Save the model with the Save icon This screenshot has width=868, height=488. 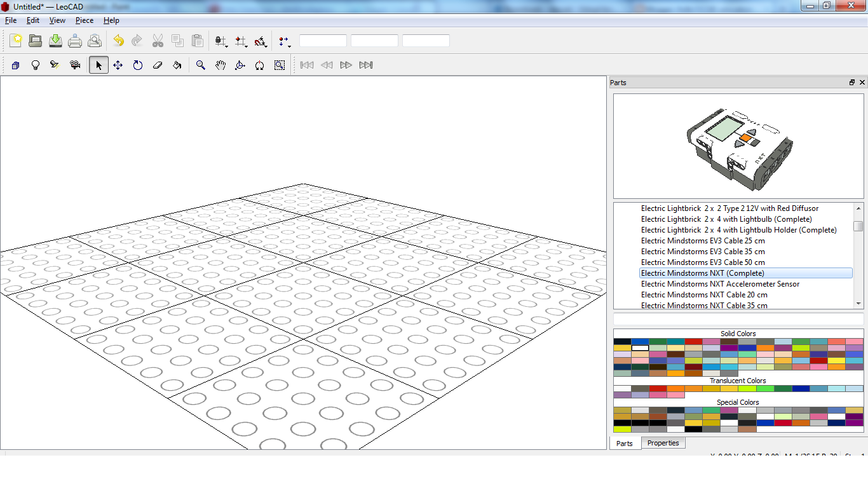pos(55,41)
